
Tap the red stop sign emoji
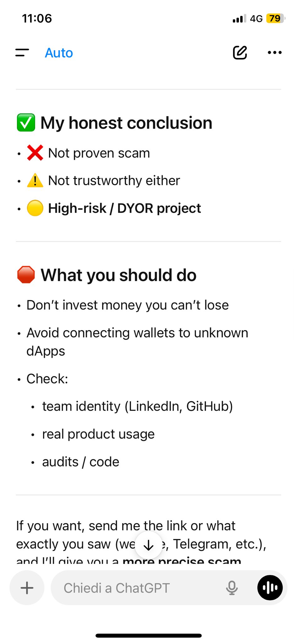[26, 275]
